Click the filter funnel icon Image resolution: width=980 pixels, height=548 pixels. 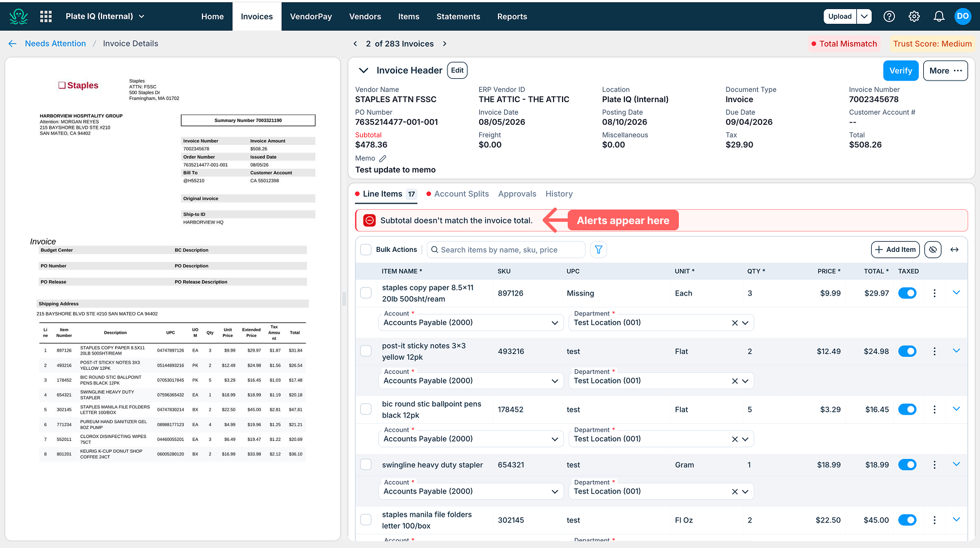598,250
